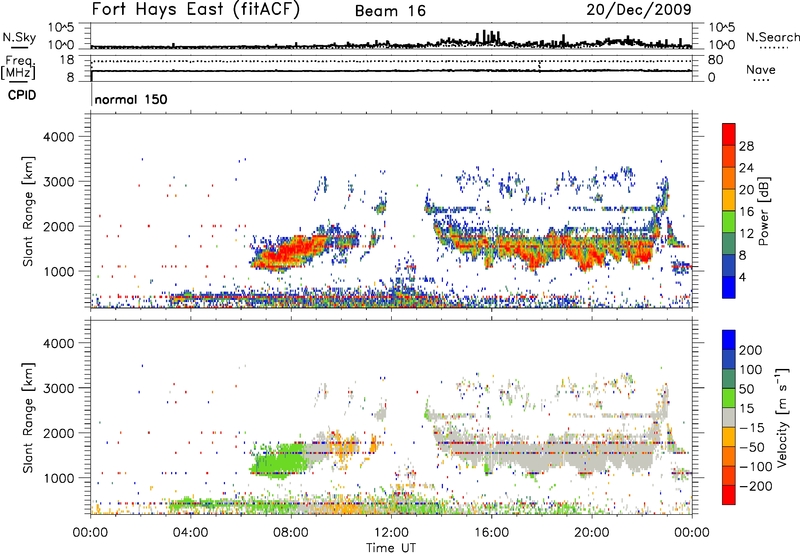Click the "20:00" time tick label
The image size is (800, 554).
pyautogui.click(x=591, y=533)
